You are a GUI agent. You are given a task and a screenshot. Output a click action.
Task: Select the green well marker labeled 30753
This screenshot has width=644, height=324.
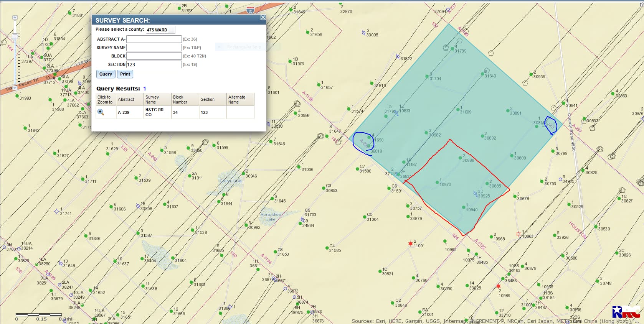pyautogui.click(x=542, y=181)
